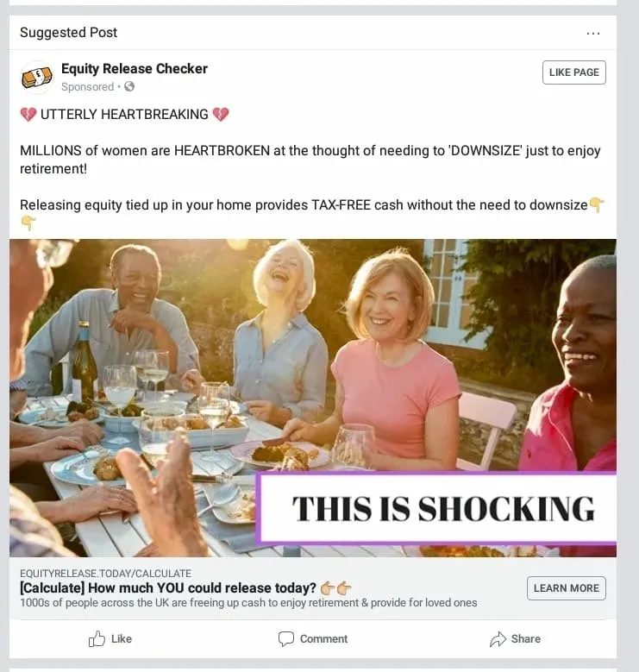Open the ad photo of friends dining

click(x=313, y=398)
